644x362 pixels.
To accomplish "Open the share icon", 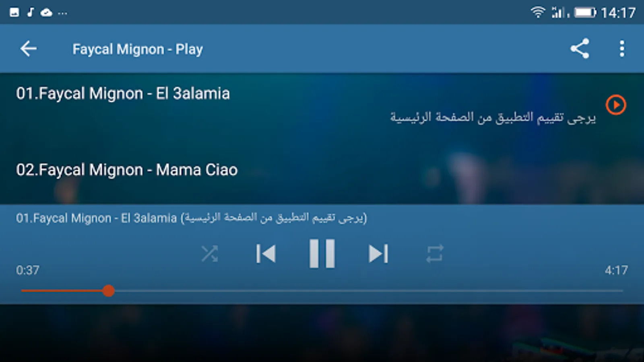I will tap(580, 49).
